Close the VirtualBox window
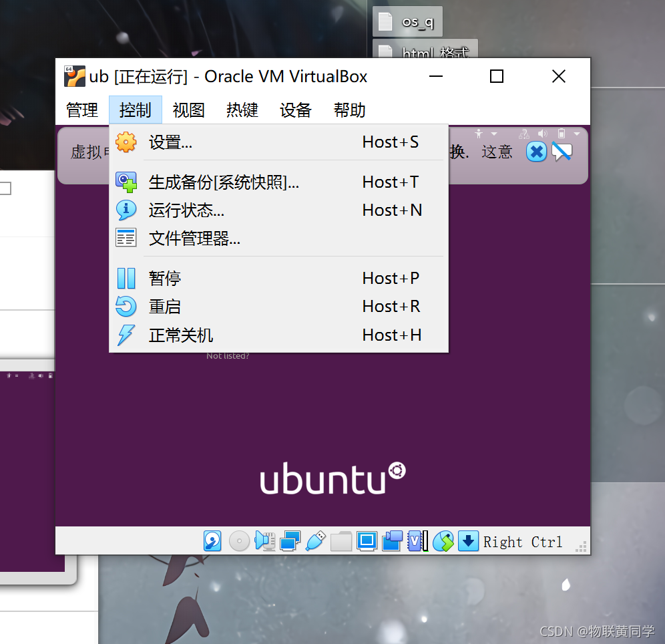 [x=559, y=76]
